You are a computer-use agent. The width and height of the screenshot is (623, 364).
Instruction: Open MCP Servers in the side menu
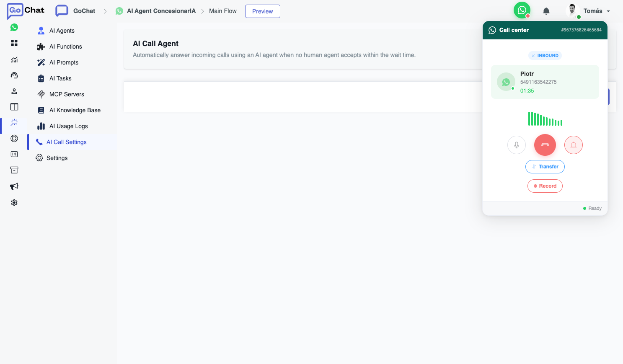[67, 94]
